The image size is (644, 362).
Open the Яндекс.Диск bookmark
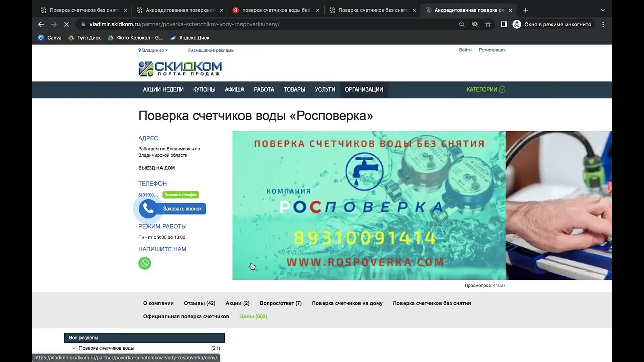pos(190,38)
